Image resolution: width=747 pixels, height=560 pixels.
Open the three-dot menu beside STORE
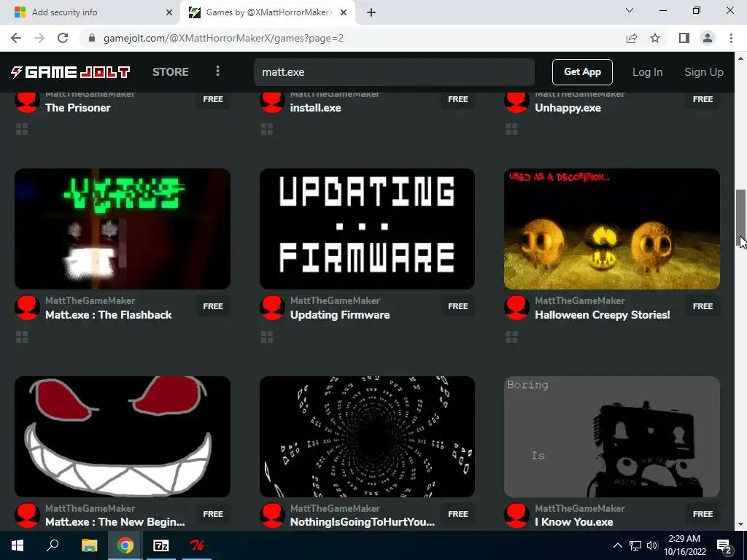(x=217, y=71)
